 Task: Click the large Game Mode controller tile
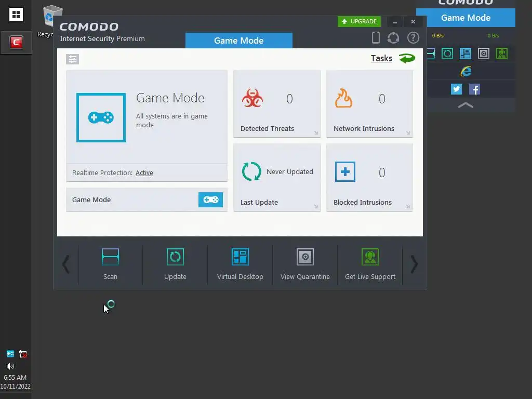(101, 117)
